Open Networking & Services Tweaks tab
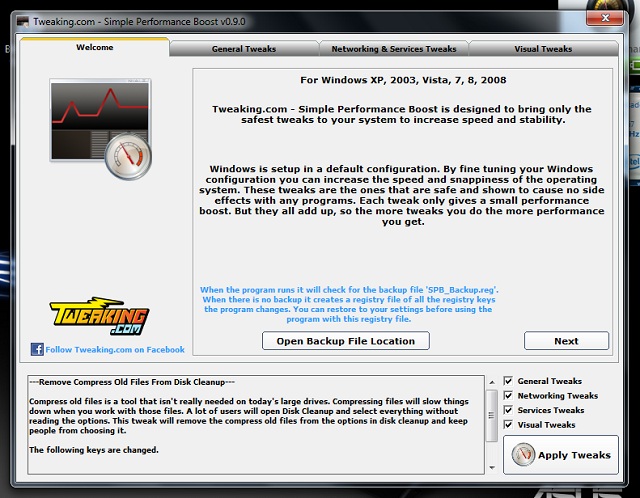The height and width of the screenshot is (498, 640). [x=393, y=49]
